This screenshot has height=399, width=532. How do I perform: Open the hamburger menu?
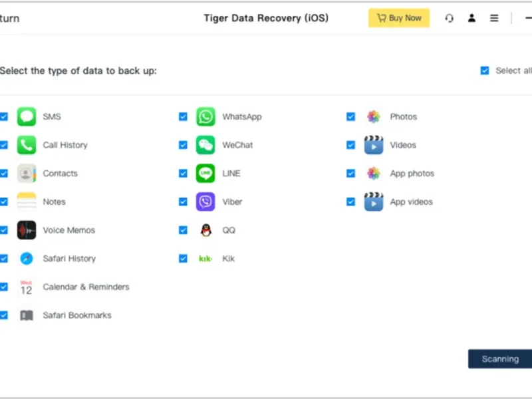click(x=494, y=18)
